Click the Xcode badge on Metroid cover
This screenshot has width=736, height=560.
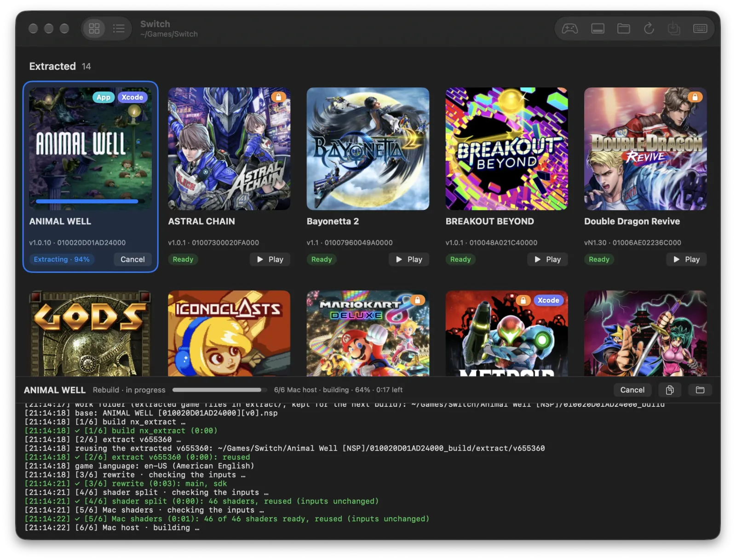(548, 300)
